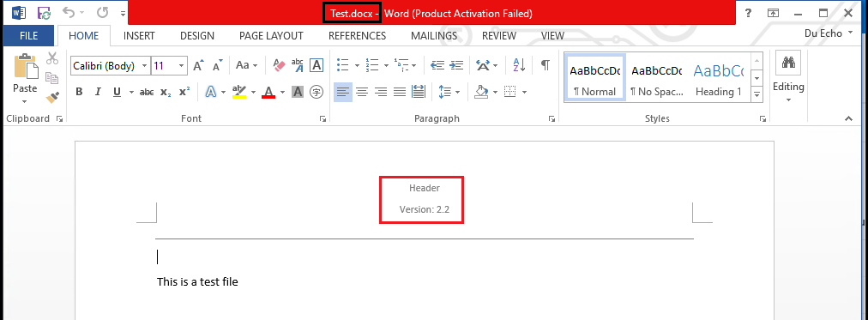Open Change Case Aa dropdown
This screenshot has width=868, height=320.
(x=247, y=65)
